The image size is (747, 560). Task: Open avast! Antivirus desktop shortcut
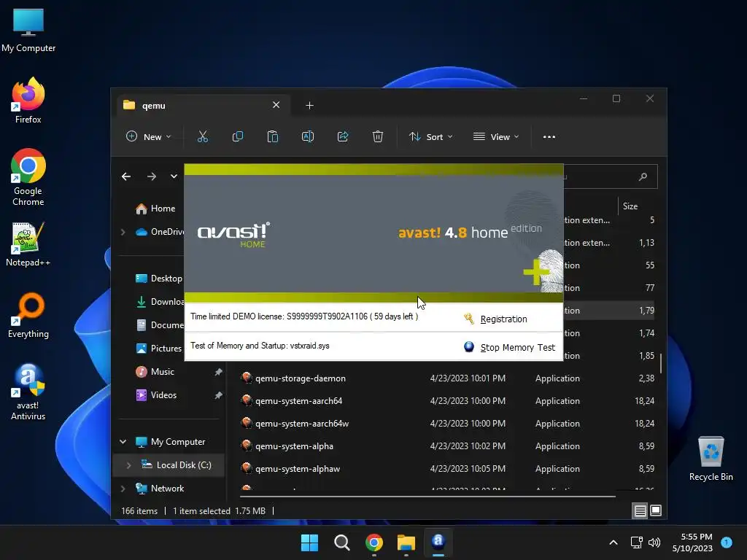28,392
